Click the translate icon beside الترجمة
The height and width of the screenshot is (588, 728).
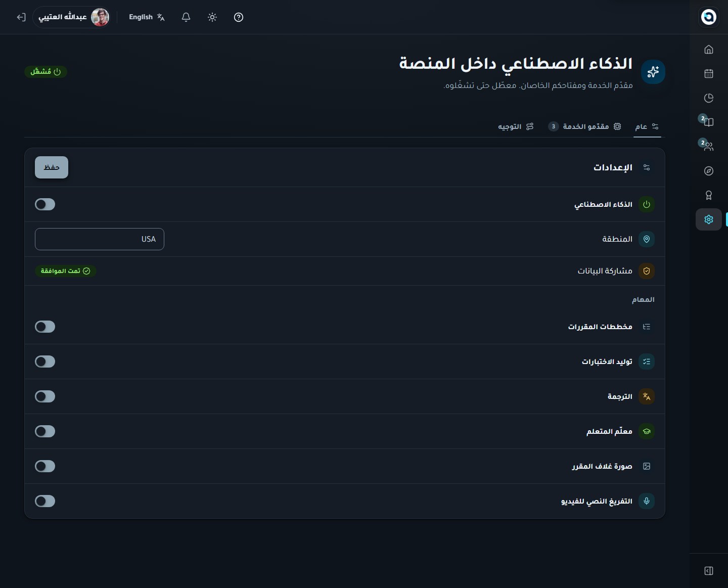pos(647,396)
